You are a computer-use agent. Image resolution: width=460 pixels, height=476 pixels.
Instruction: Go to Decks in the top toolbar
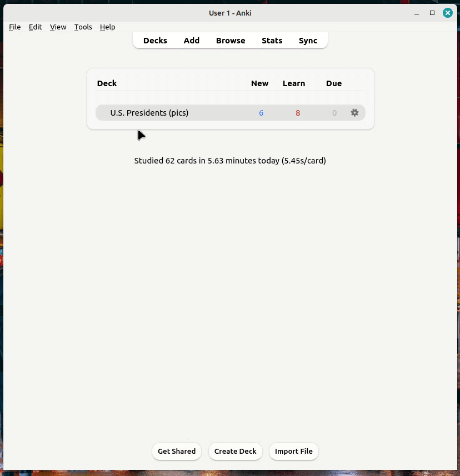tap(155, 41)
